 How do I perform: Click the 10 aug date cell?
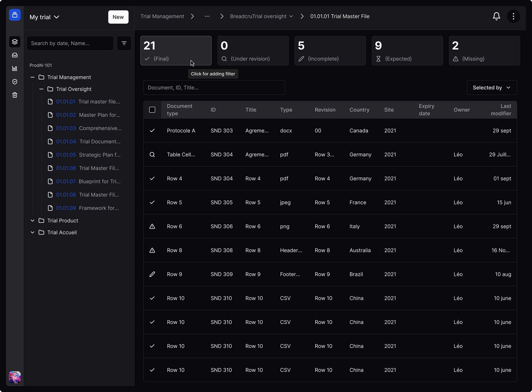coord(503,274)
